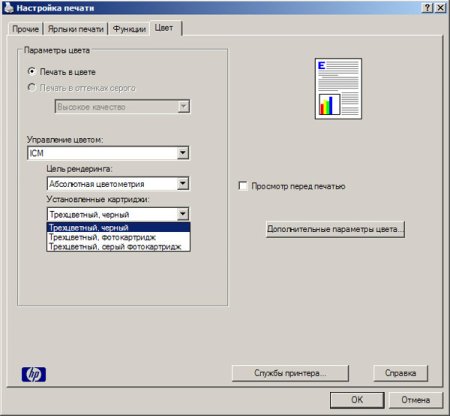Click the printer icon in title bar
450x416 pixels.
[9, 7]
